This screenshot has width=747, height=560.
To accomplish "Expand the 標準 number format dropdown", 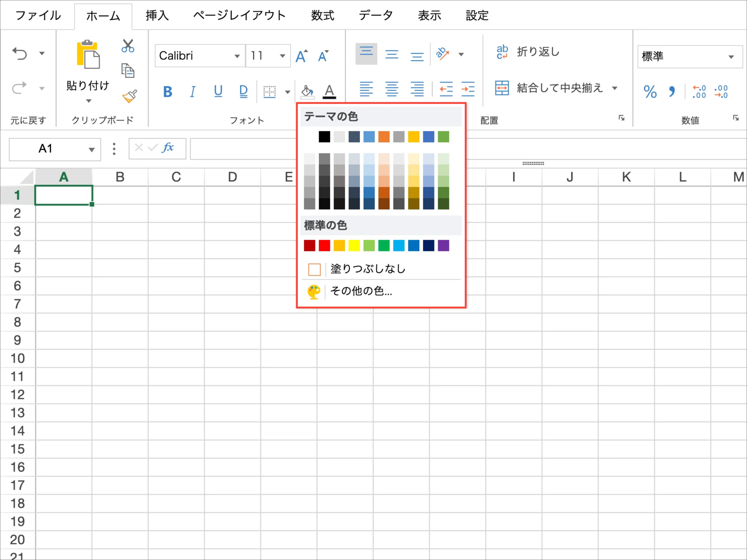I will pos(731,57).
